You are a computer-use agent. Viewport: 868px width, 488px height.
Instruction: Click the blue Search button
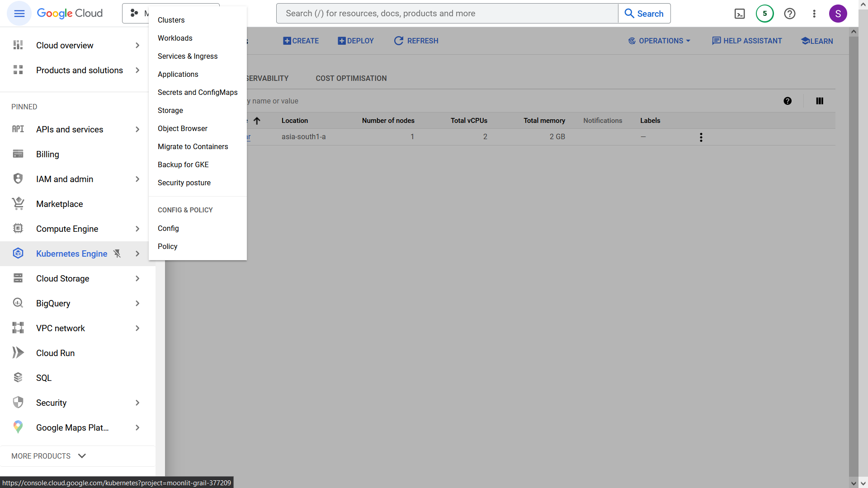point(644,14)
